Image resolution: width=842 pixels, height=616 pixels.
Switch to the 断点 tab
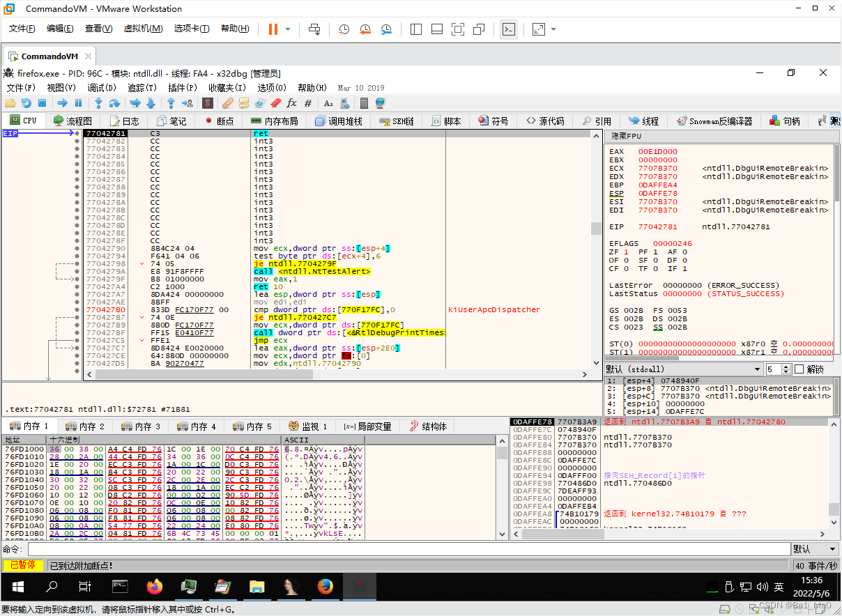[220, 121]
